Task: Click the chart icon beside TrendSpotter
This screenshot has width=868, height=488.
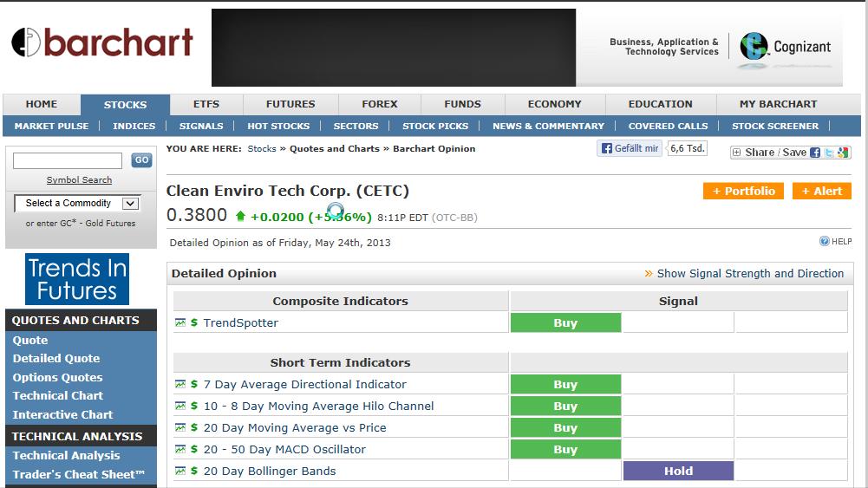Action: tap(179, 322)
